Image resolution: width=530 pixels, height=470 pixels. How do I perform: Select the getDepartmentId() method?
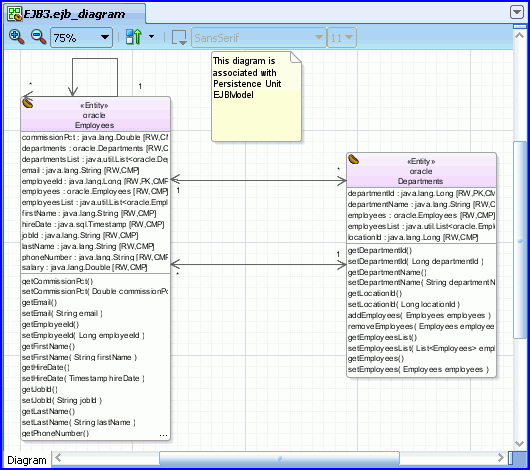point(380,251)
